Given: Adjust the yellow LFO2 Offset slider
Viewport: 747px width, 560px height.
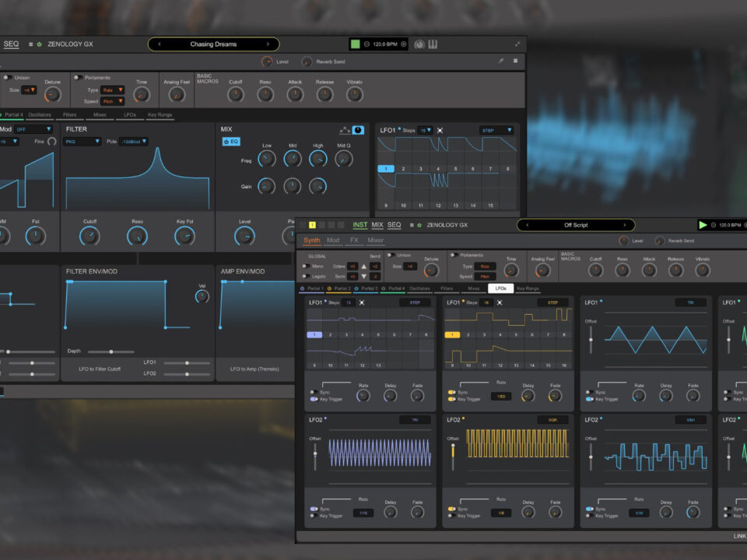Looking at the screenshot, I should click(x=452, y=451).
